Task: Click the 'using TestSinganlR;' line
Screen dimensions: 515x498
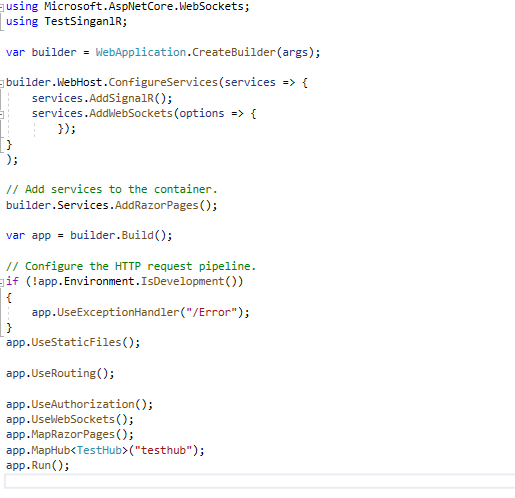Action: coord(67,22)
